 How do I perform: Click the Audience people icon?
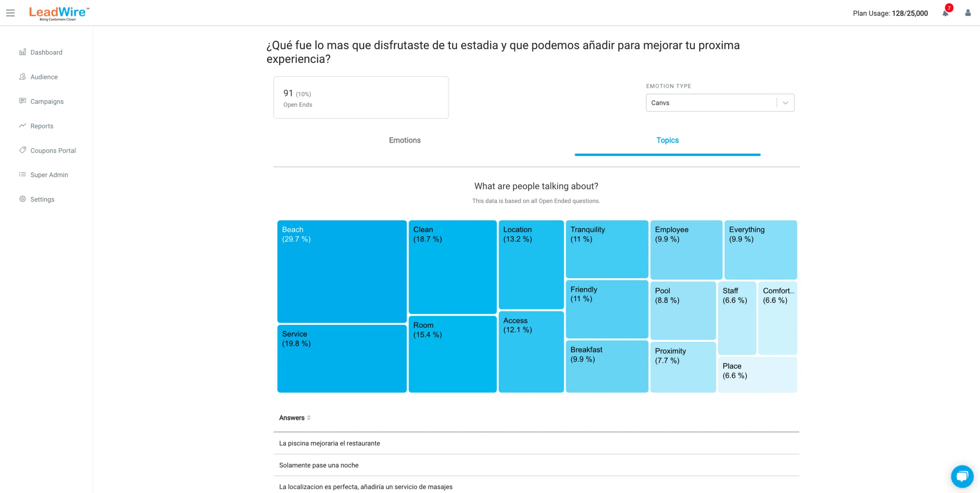coord(23,77)
